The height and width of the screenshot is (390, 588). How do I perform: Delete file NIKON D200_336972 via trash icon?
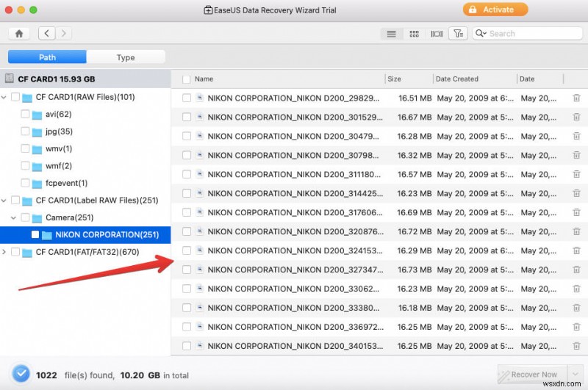[576, 327]
